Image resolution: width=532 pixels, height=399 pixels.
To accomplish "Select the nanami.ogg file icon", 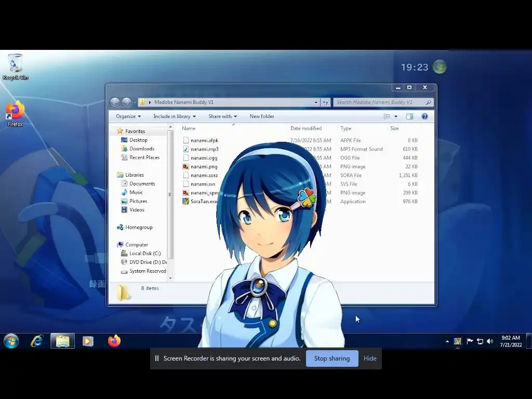I will (x=185, y=158).
